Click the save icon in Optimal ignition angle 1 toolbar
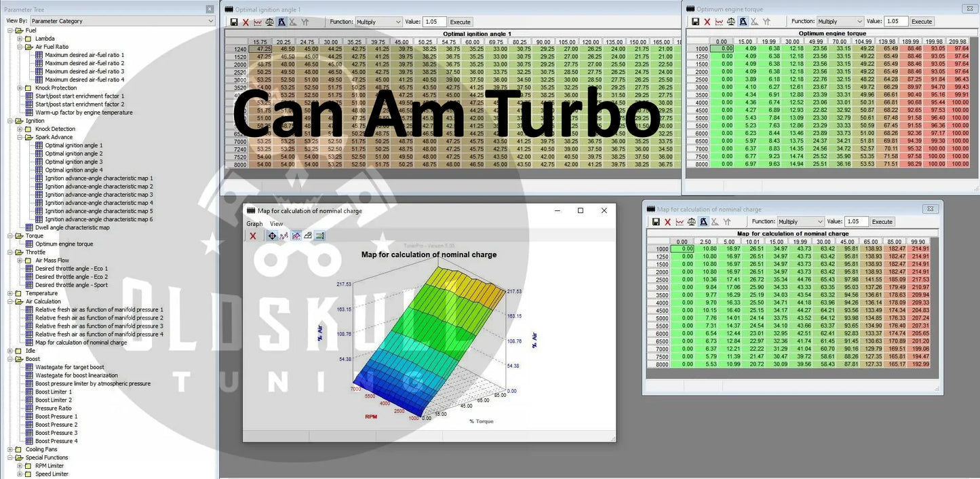The height and width of the screenshot is (479, 980). (x=234, y=22)
